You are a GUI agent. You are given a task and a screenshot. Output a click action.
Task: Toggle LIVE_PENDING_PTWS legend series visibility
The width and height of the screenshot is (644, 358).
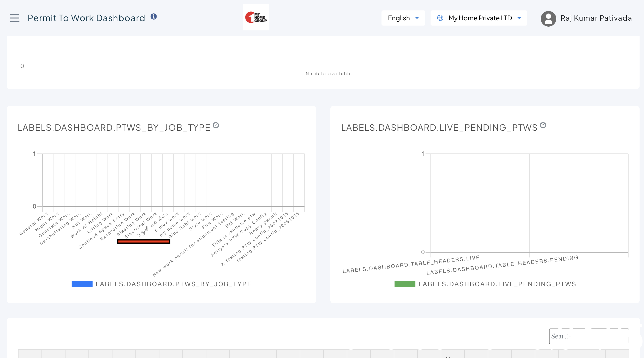pyautogui.click(x=497, y=284)
